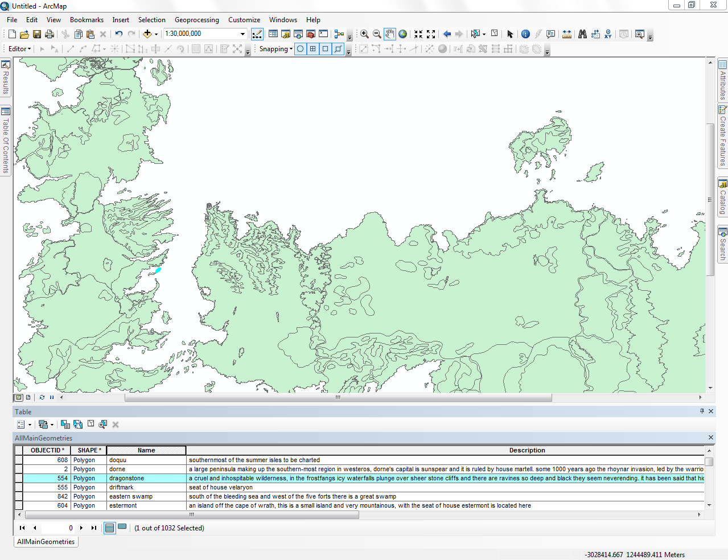Select the AllMainGeometries table tab
Screen dimensions: 728x560
click(x=46, y=542)
